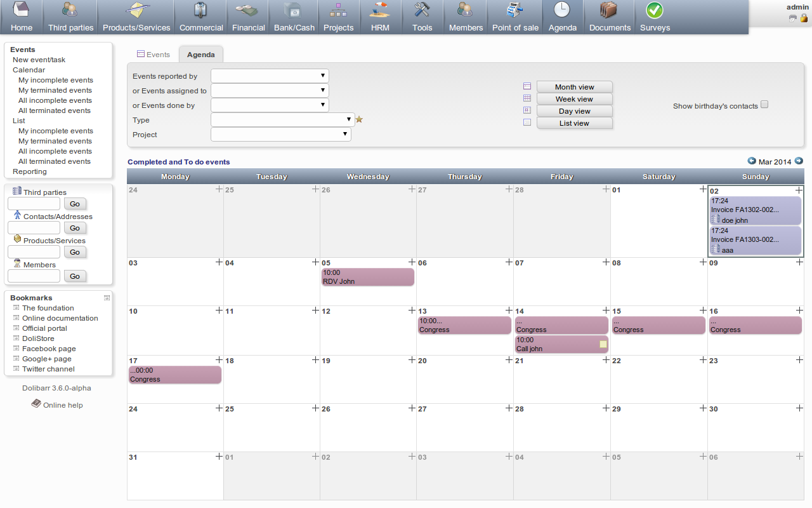Click the logout padlock icon
The height and width of the screenshot is (508, 812).
pyautogui.click(x=804, y=18)
